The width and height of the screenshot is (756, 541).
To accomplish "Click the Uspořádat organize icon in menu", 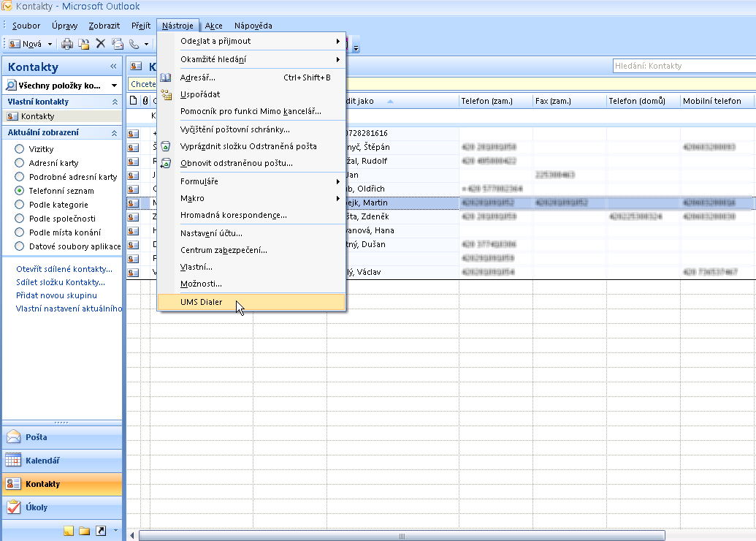I will click(x=166, y=94).
